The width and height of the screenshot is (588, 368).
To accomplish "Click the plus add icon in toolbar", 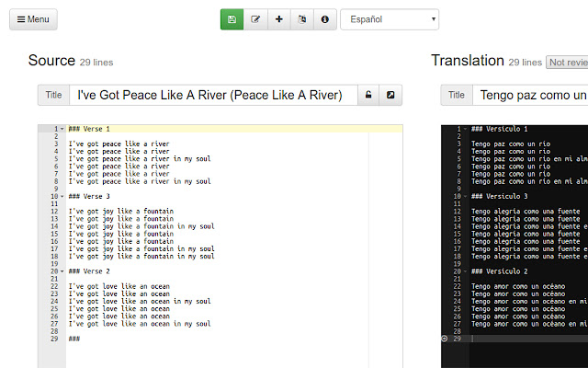I will [x=278, y=19].
